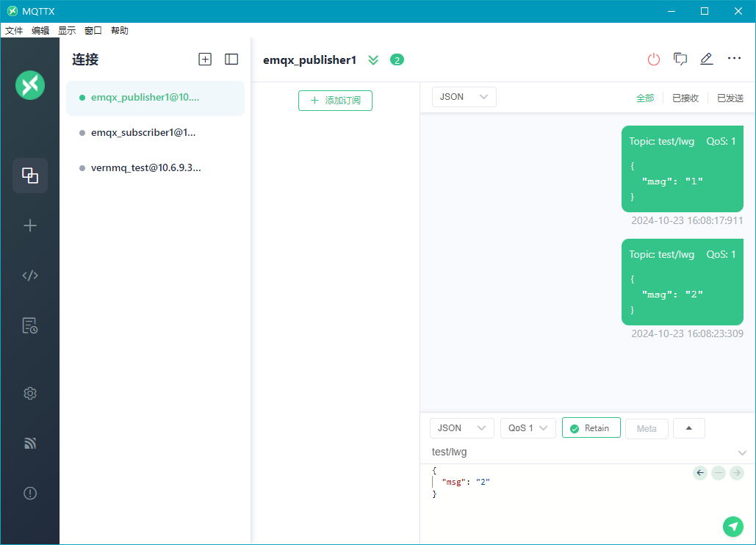Click the middle history minus button

tap(719, 473)
